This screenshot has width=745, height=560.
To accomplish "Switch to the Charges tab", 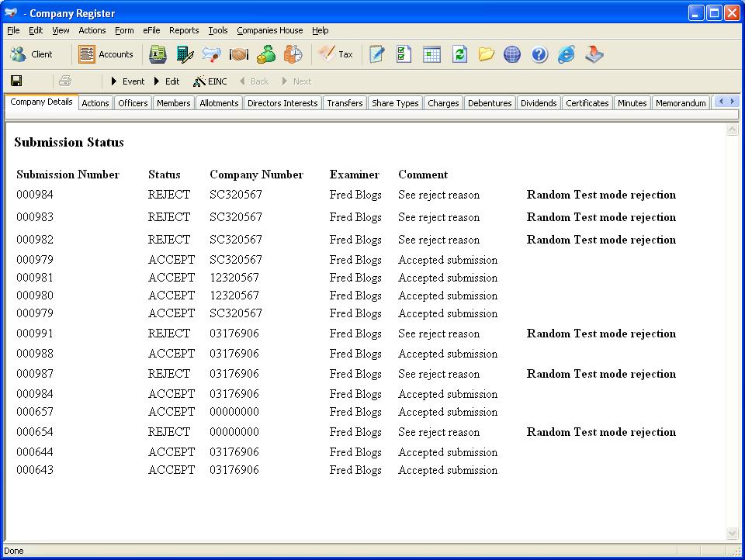I will (x=443, y=103).
